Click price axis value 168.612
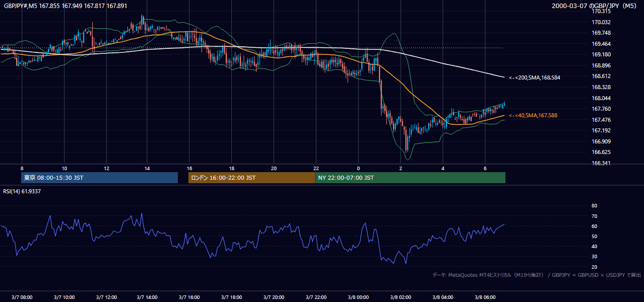Image resolution: width=644 pixels, height=302 pixels. [x=602, y=76]
